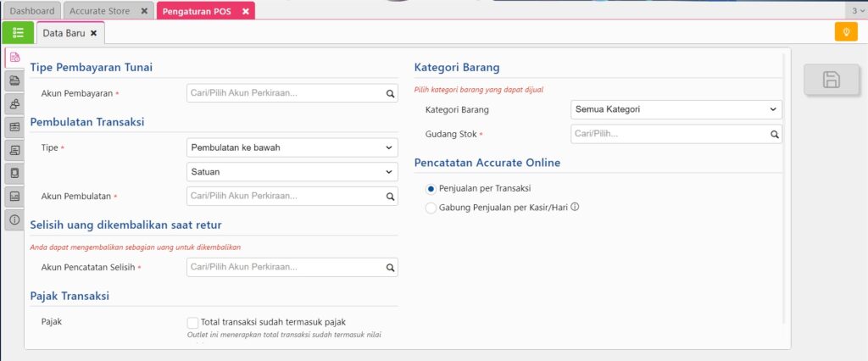
Task: Open the info icon sidebar tab
Action: [14, 220]
